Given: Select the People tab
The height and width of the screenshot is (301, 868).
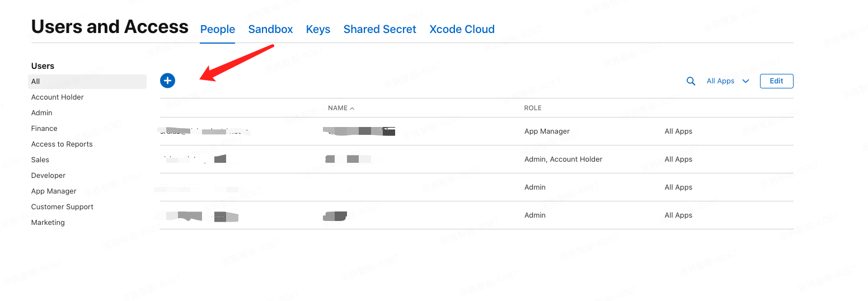Looking at the screenshot, I should coord(218,29).
